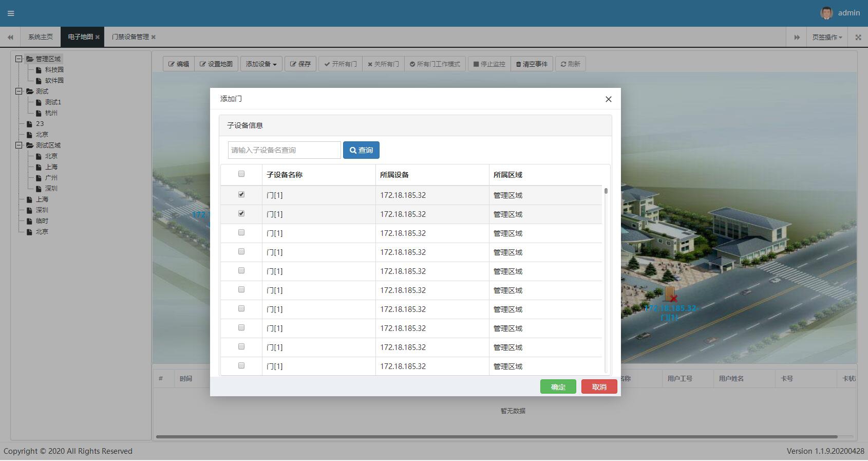Select 软件园 in the area tree
The width and height of the screenshot is (868, 461).
pyautogui.click(x=54, y=81)
